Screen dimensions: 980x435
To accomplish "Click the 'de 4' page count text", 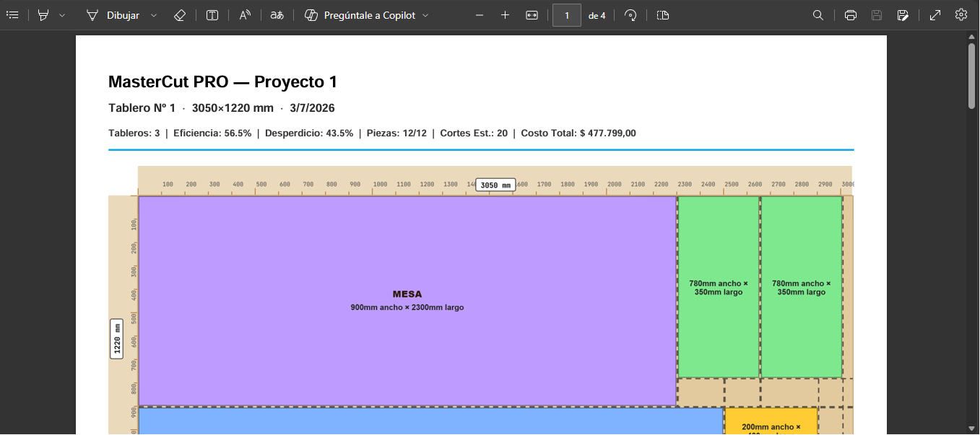I will [597, 15].
